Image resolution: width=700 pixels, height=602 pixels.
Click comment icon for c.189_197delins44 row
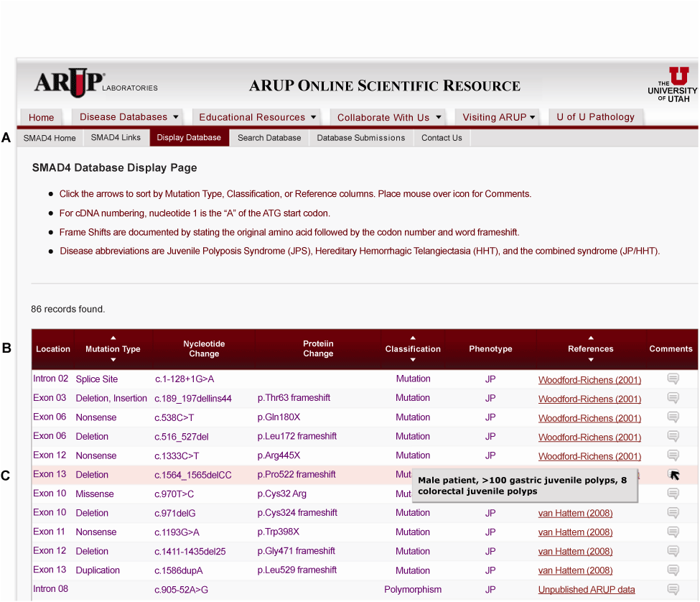(673, 397)
